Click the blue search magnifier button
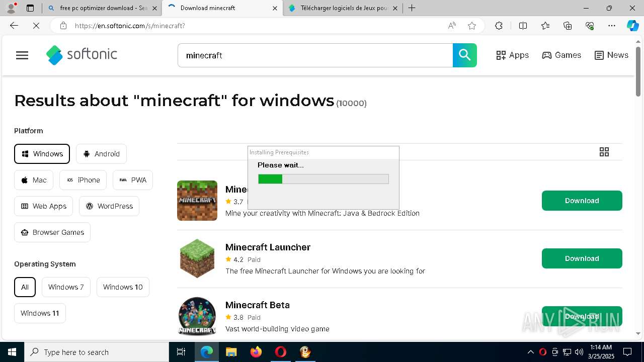 pos(464,55)
